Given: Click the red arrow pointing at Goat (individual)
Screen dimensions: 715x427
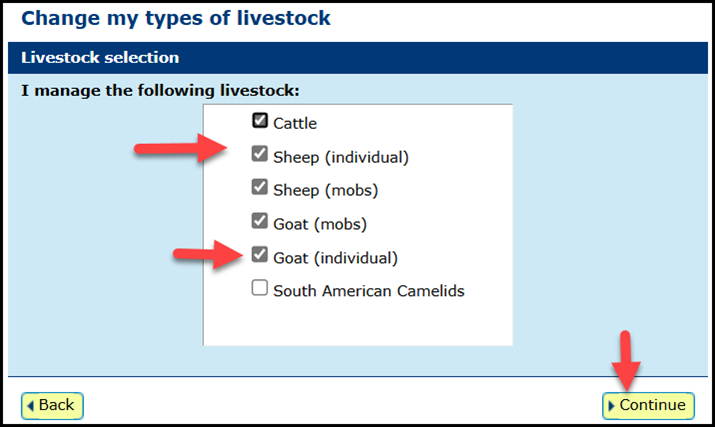Looking at the screenshot, I should (x=208, y=255).
